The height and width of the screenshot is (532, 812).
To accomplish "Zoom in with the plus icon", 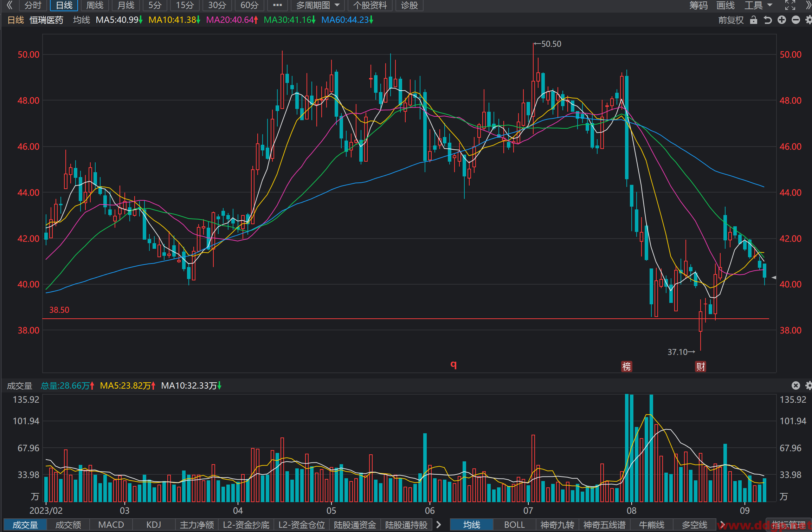I will click(x=782, y=20).
